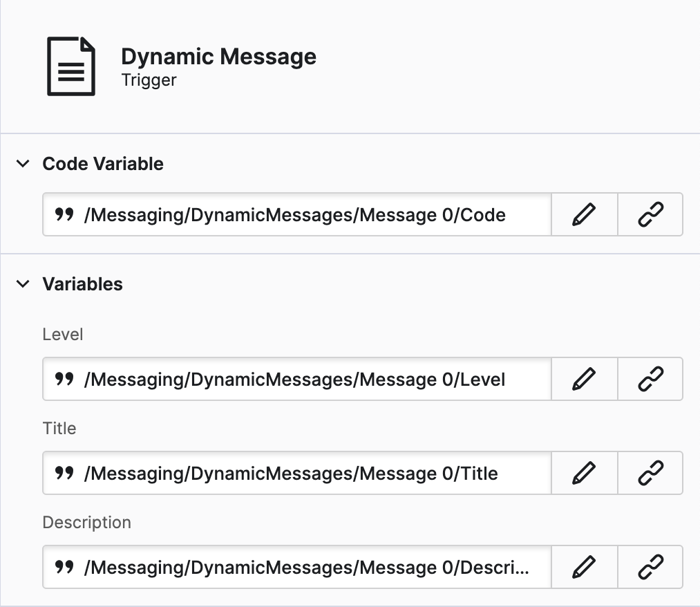Edit the Description variable using pencil icon
Image resolution: width=700 pixels, height=607 pixels.
[x=584, y=567]
